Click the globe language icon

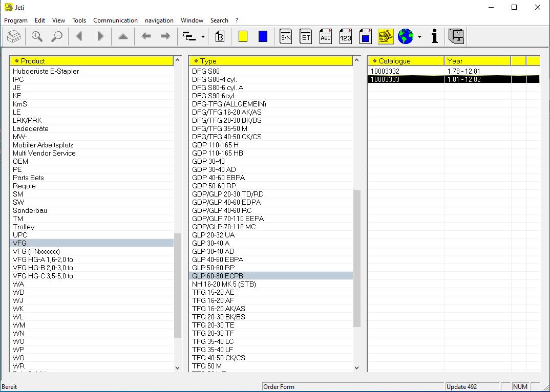click(x=406, y=36)
